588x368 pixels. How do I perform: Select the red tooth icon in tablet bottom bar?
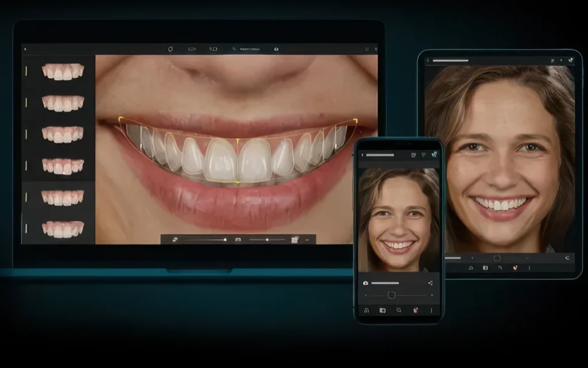click(514, 268)
